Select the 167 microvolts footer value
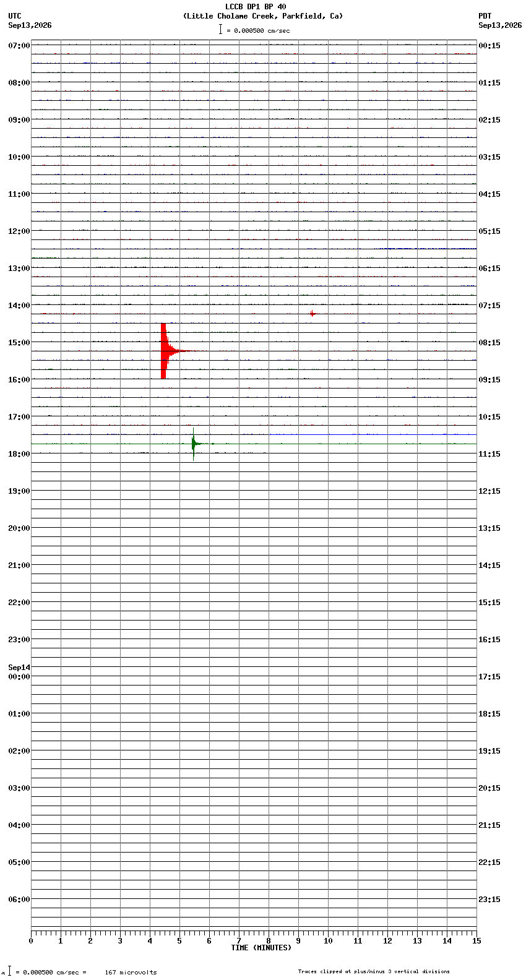This screenshot has width=526, height=980. (131, 973)
